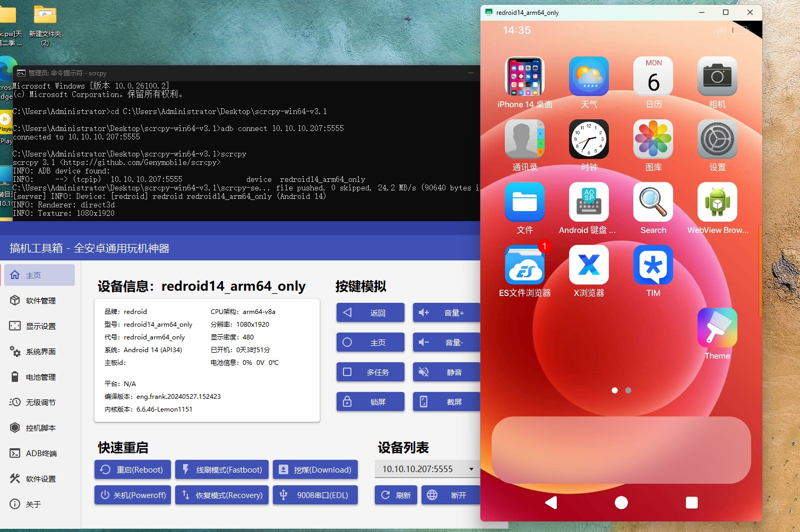The height and width of the screenshot is (532, 800).
Task: Click the 返回 back key button
Action: [x=371, y=313]
